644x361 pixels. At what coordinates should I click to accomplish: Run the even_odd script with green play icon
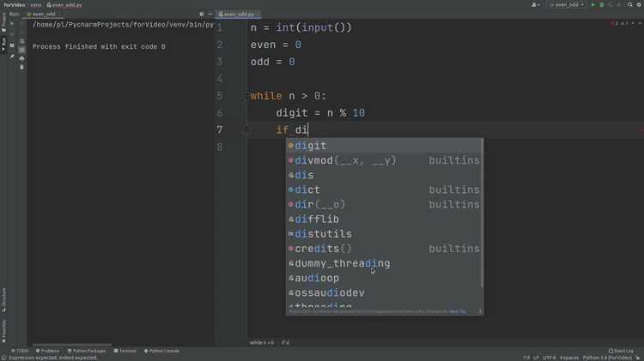click(592, 4)
